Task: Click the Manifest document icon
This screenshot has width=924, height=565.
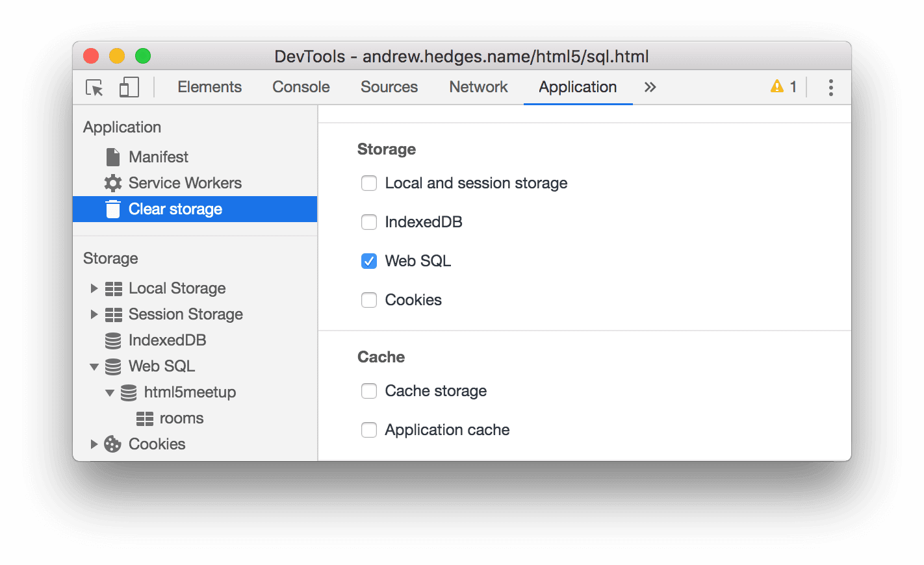Action: click(112, 157)
